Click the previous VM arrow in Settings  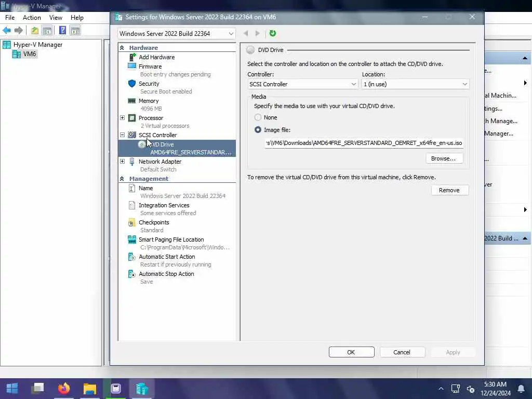click(x=246, y=33)
